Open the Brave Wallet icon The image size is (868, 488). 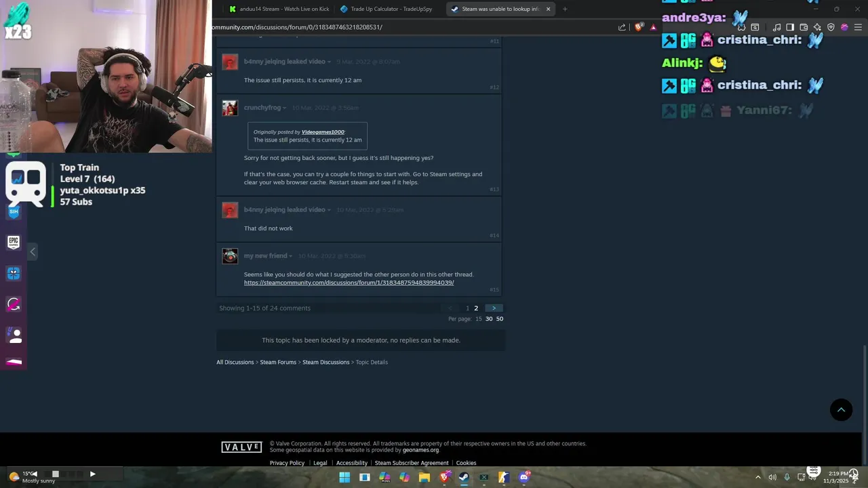(804, 27)
